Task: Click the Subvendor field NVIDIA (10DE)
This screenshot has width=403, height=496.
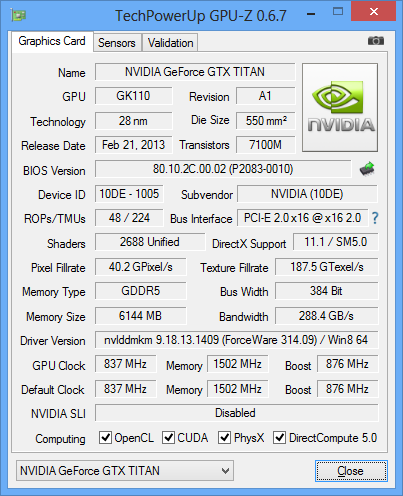Action: click(x=307, y=194)
